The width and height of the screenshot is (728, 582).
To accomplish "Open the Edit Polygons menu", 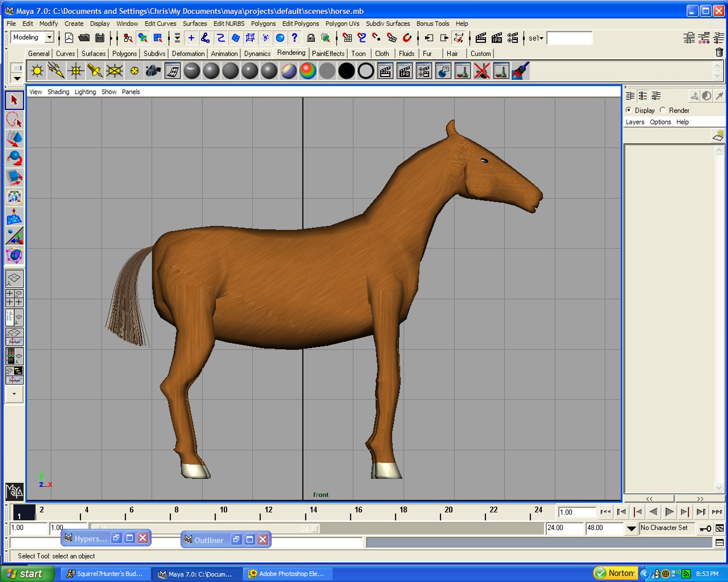I will [300, 24].
